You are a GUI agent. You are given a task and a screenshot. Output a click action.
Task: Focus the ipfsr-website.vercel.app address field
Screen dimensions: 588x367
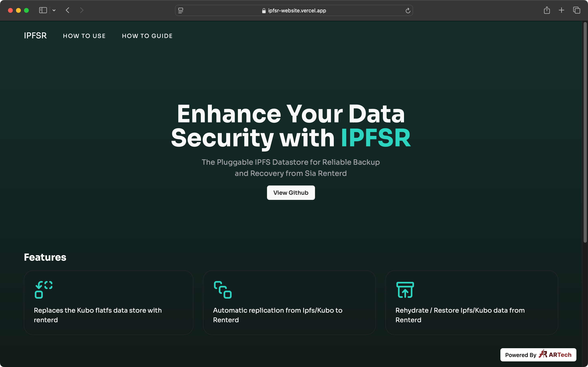click(x=294, y=10)
